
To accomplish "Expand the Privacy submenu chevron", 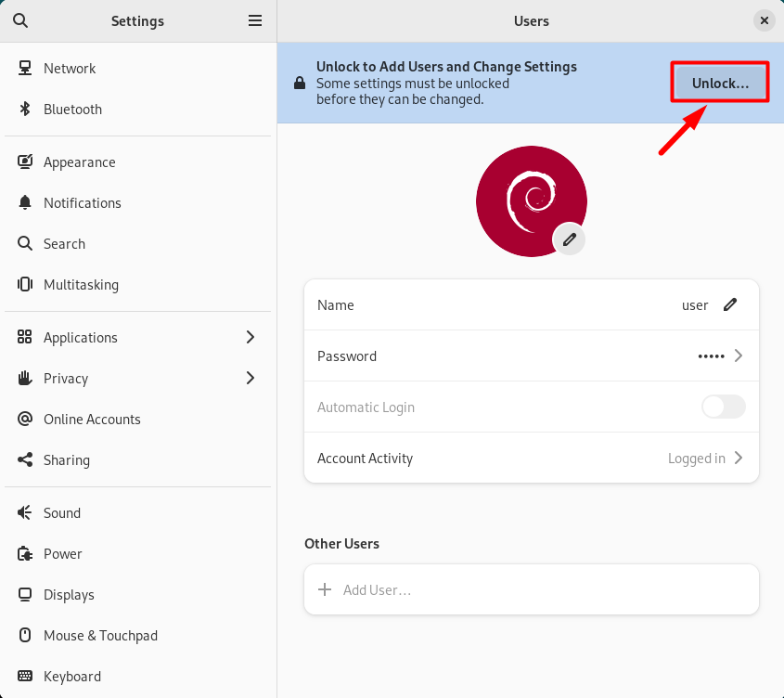I will (x=251, y=378).
